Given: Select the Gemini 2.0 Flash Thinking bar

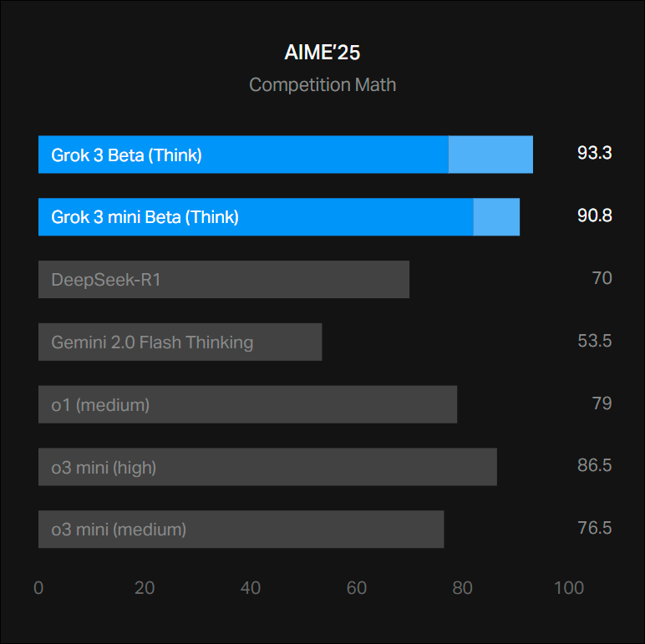Looking at the screenshot, I should [x=180, y=342].
